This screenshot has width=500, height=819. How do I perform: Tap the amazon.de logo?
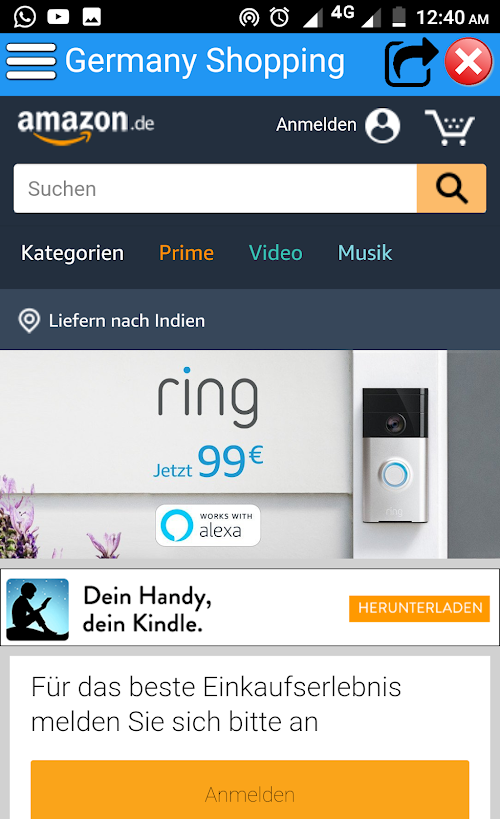(x=86, y=125)
